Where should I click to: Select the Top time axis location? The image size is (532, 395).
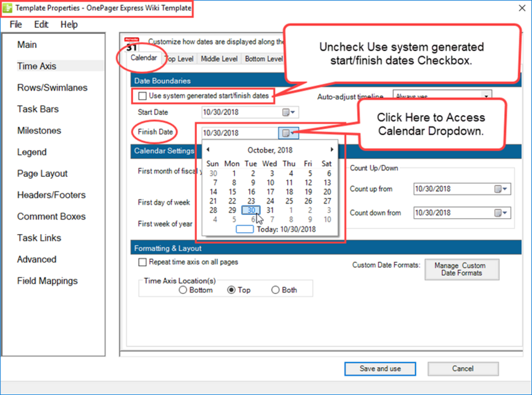(x=231, y=290)
